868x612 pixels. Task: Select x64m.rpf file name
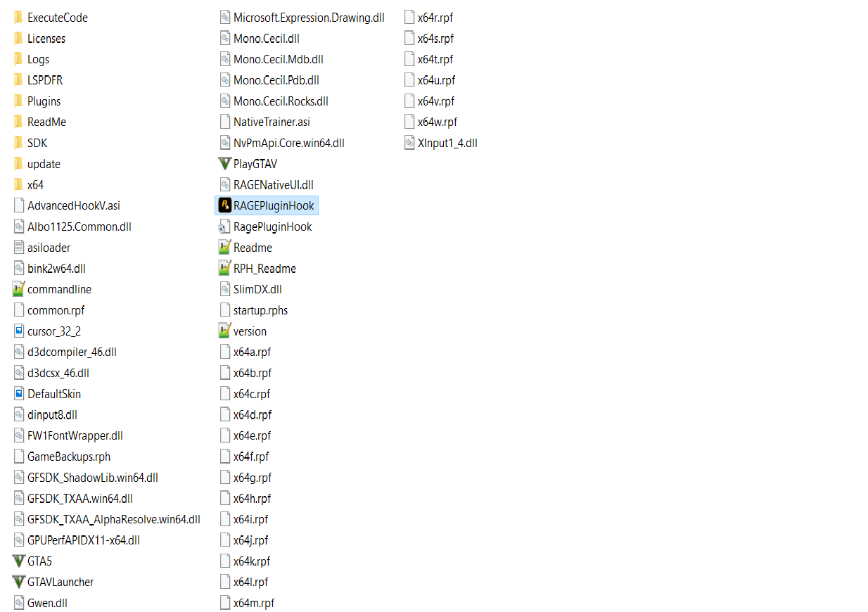tap(254, 603)
